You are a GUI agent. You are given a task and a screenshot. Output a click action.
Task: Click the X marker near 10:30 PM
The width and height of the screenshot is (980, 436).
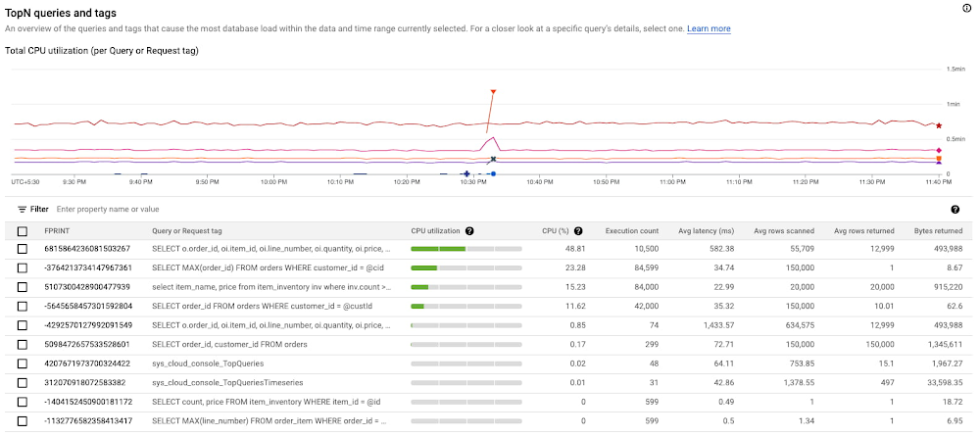pos(493,160)
